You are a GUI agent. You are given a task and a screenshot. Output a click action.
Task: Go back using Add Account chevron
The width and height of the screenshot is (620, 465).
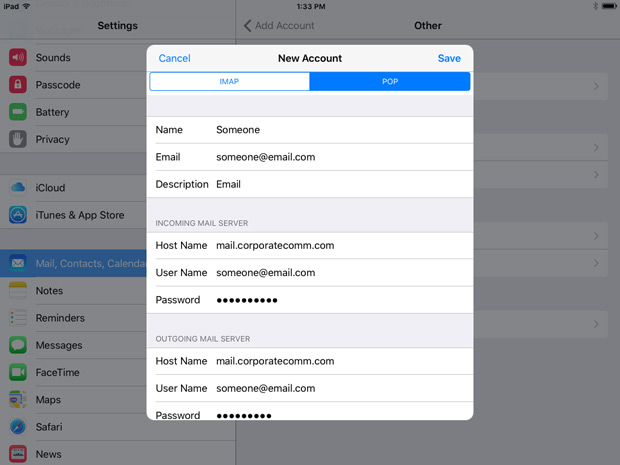[x=248, y=26]
